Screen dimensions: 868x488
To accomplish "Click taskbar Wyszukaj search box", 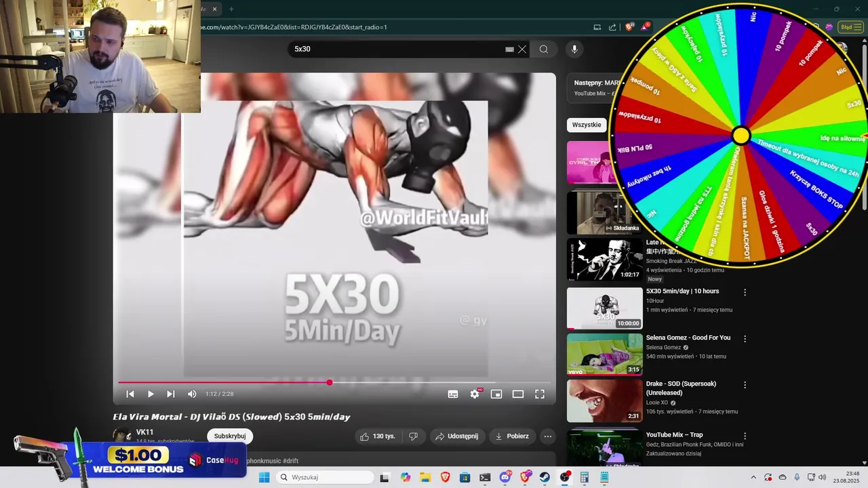I will pyautogui.click(x=324, y=477).
